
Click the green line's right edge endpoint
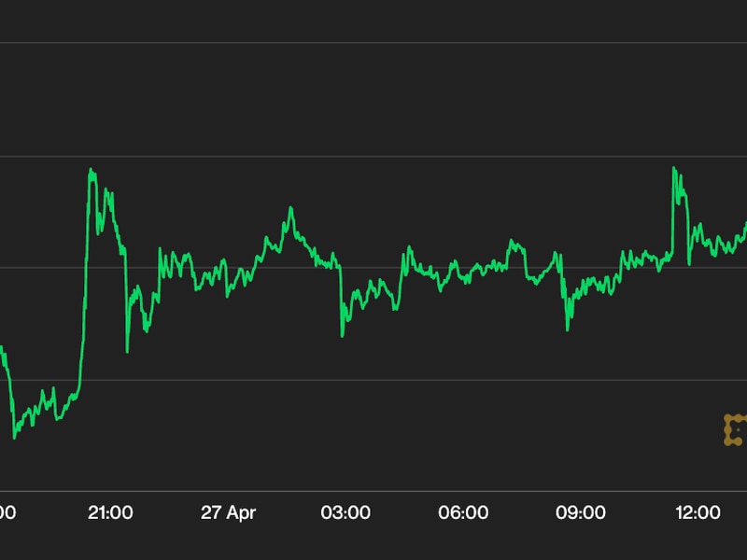745,224
